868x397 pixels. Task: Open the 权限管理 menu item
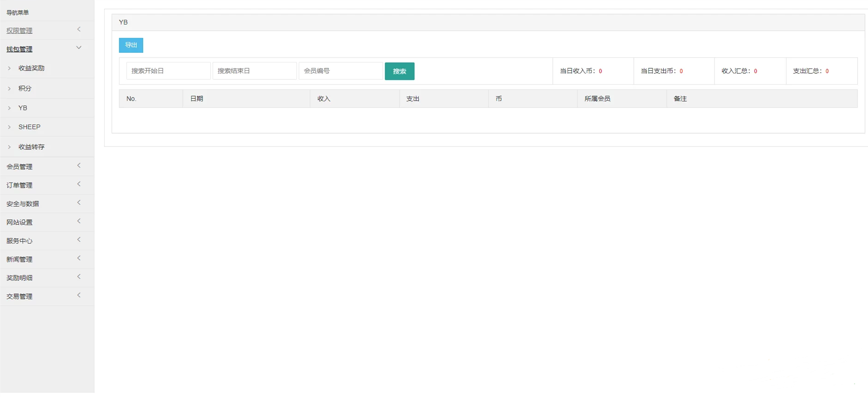[19, 31]
